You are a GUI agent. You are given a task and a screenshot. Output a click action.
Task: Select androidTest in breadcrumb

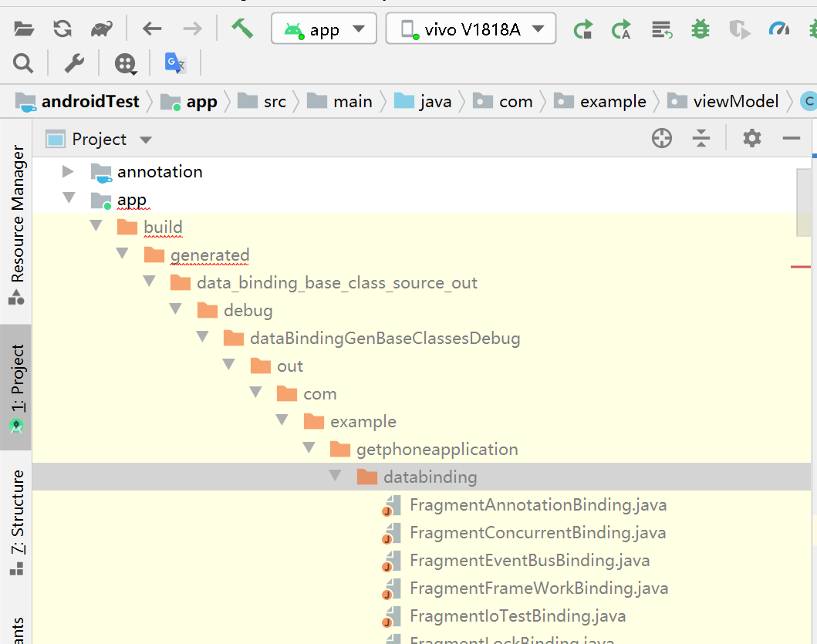[77, 101]
